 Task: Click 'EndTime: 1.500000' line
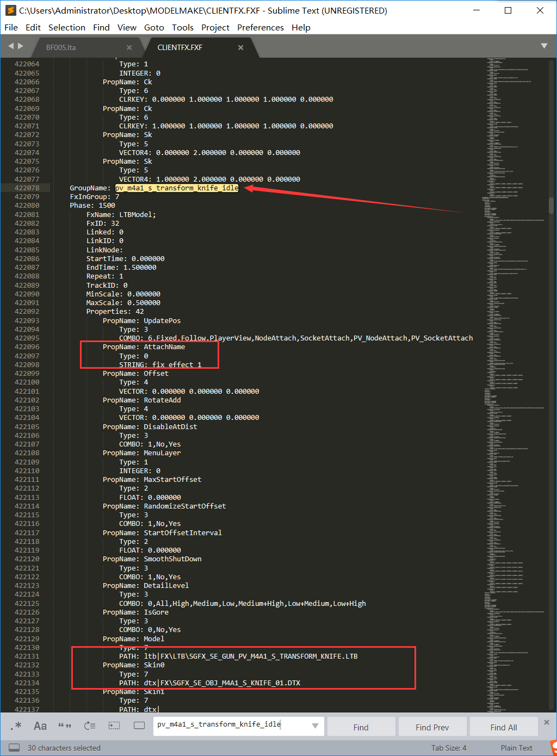pyautogui.click(x=121, y=267)
